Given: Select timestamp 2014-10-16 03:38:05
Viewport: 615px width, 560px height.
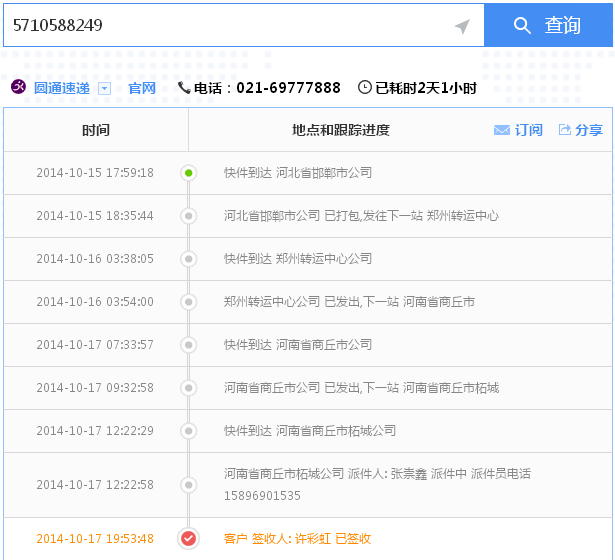Looking at the screenshot, I should (95, 259).
